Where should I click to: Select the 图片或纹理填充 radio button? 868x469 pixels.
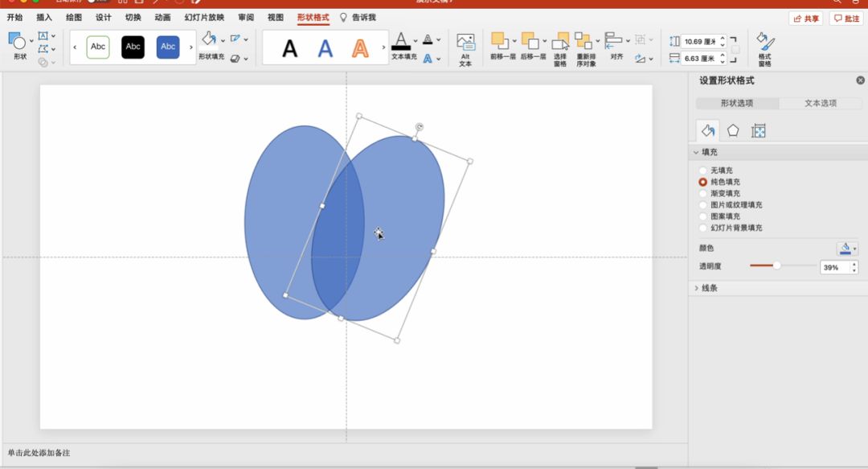[x=703, y=204]
